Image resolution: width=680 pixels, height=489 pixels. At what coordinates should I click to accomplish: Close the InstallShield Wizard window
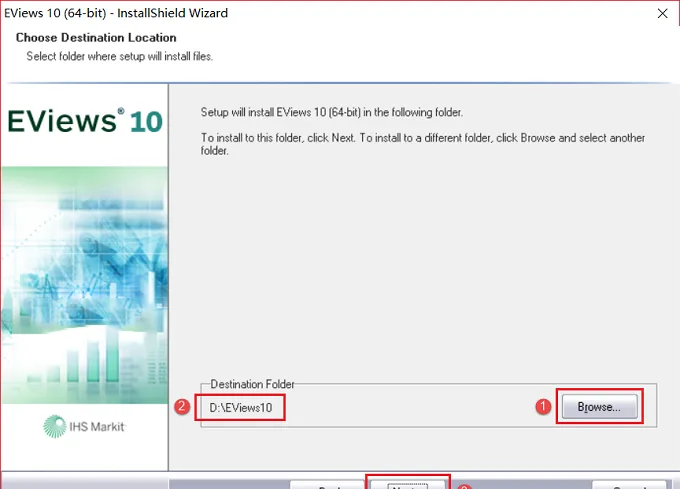pos(662,13)
